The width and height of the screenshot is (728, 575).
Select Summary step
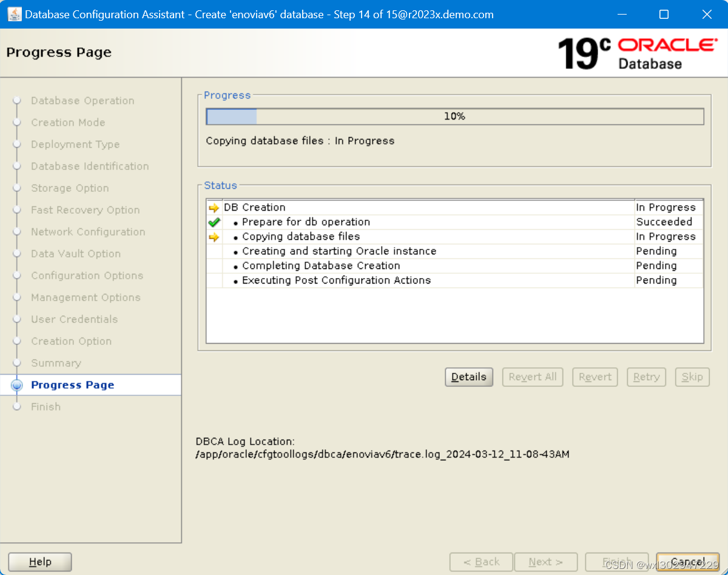click(56, 363)
